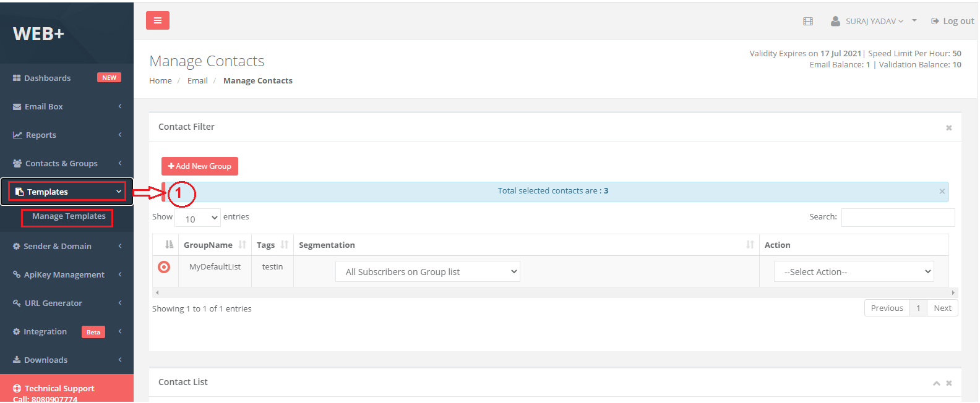Click the film strip icon in header
Image resolution: width=980 pixels, height=403 pixels.
pyautogui.click(x=807, y=21)
